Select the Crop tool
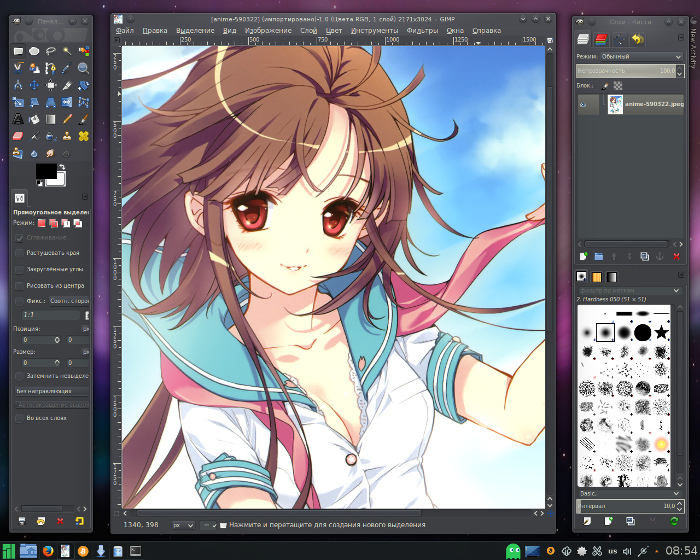Screen dimensions: 700x560 click(67, 85)
